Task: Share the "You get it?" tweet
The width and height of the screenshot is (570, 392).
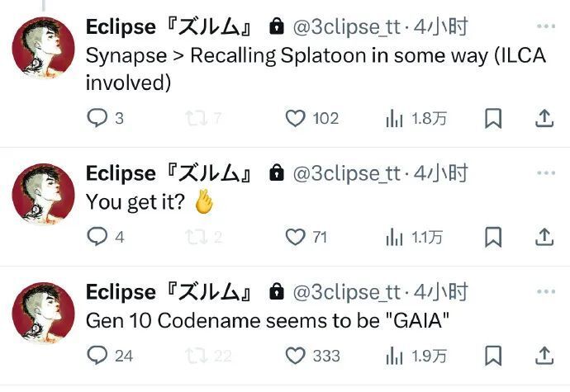Action: coord(544,238)
